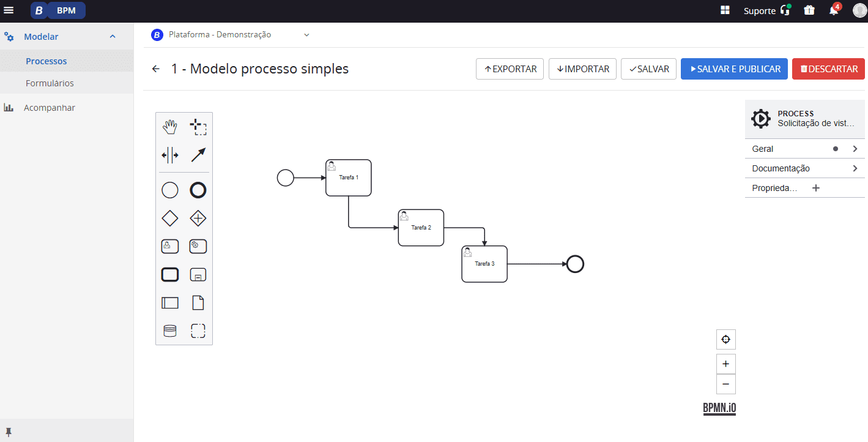Select the lasso tool
The height and width of the screenshot is (442, 868).
[198, 127]
